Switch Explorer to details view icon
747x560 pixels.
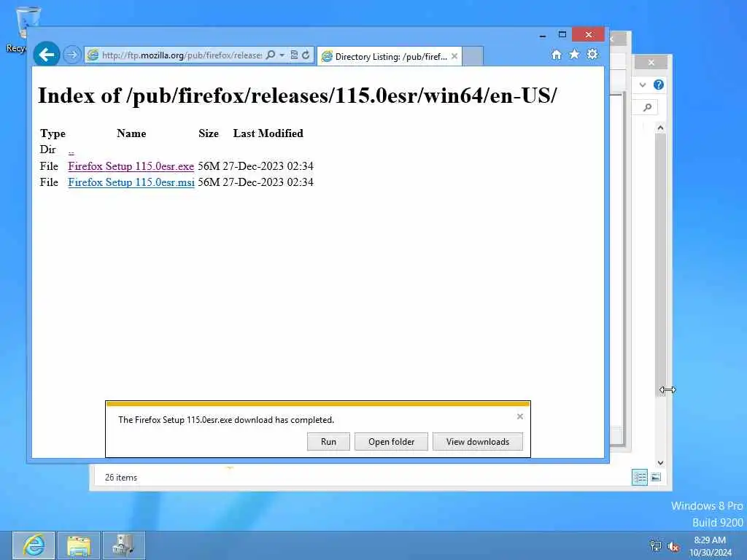pos(639,477)
